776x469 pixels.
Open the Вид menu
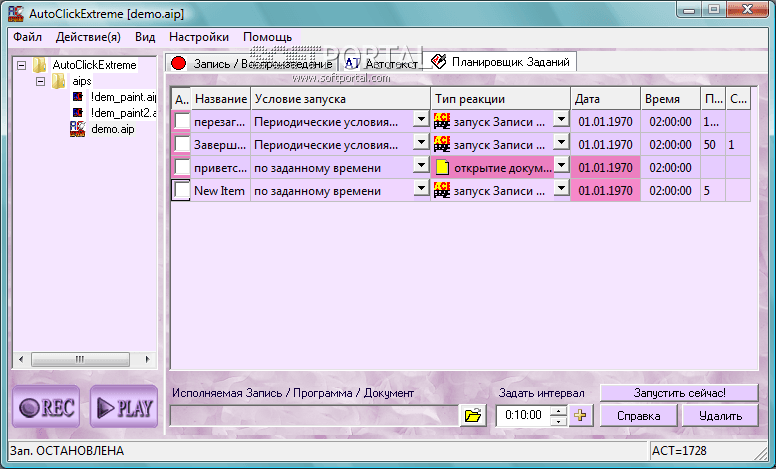click(x=145, y=37)
